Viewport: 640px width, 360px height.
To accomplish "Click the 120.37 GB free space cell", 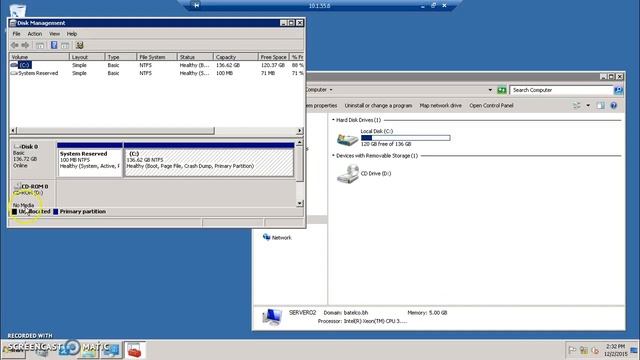I will click(x=273, y=65).
